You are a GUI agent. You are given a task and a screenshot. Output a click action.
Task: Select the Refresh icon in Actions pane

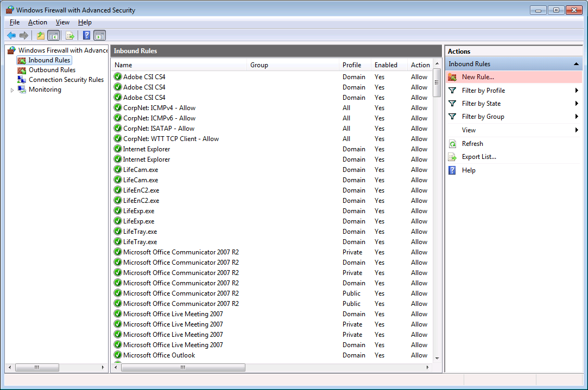pos(453,143)
